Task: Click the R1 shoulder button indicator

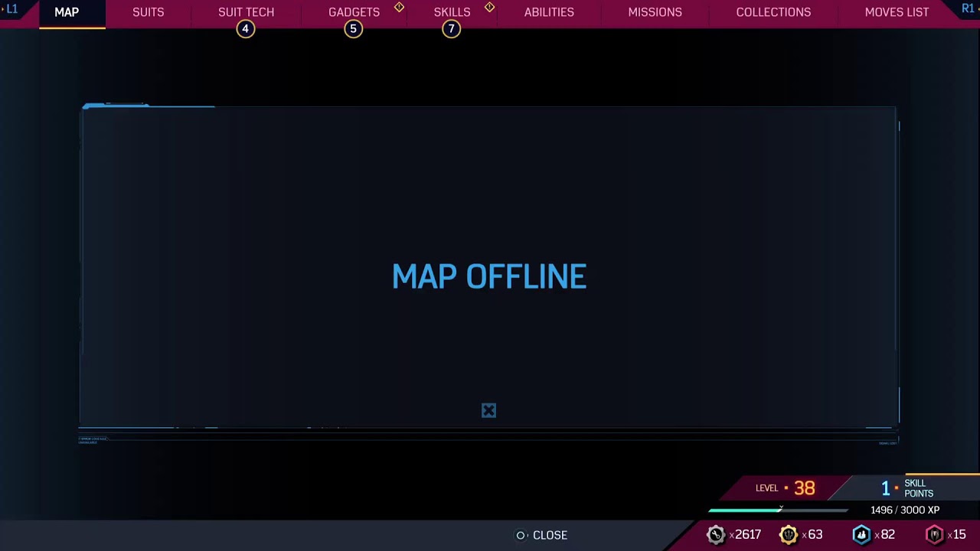Action: [x=968, y=8]
